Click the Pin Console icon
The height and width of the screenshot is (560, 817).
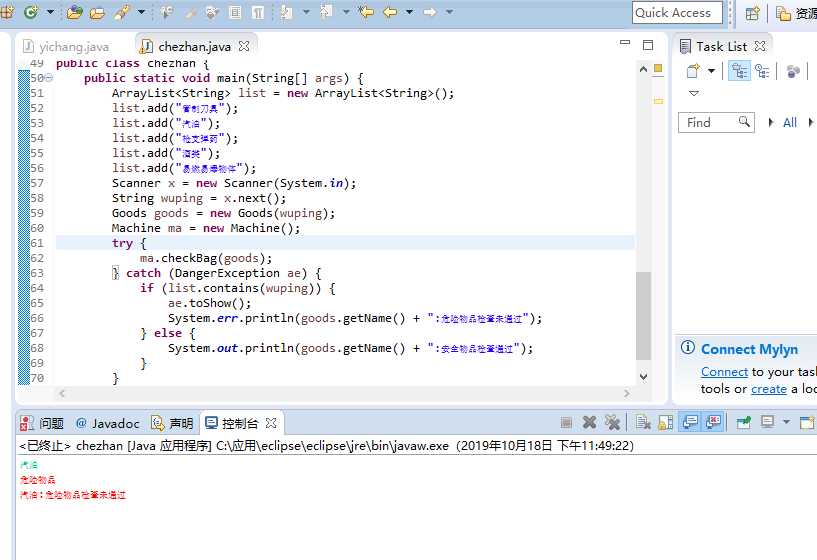[744, 422]
